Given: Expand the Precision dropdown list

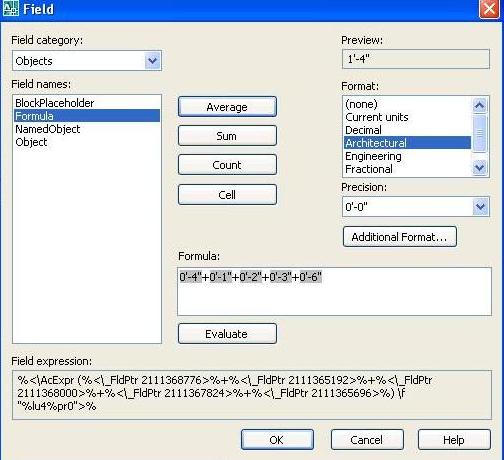Looking at the screenshot, I should click(x=480, y=207).
